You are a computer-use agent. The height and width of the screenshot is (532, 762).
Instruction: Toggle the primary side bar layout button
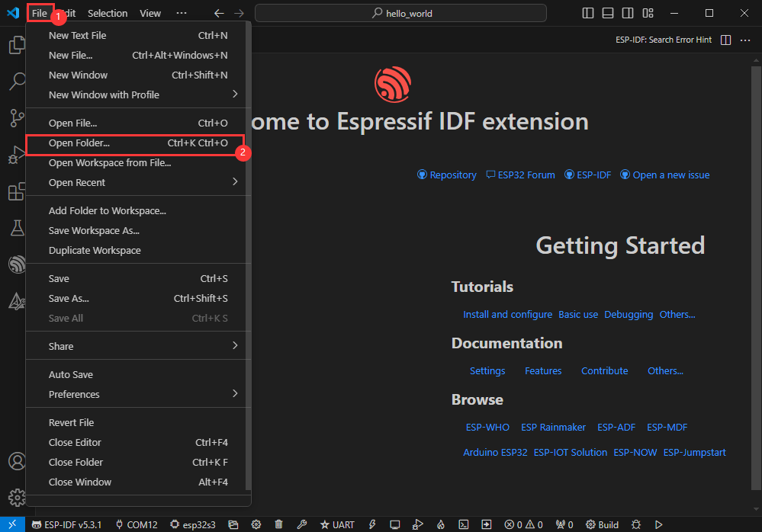pyautogui.click(x=588, y=13)
